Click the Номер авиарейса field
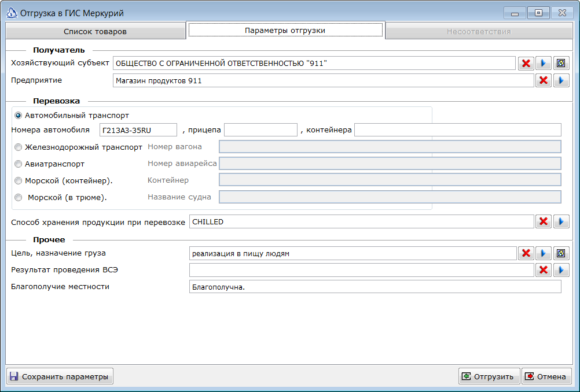Screen dimensions: 580x392 click(x=390, y=163)
